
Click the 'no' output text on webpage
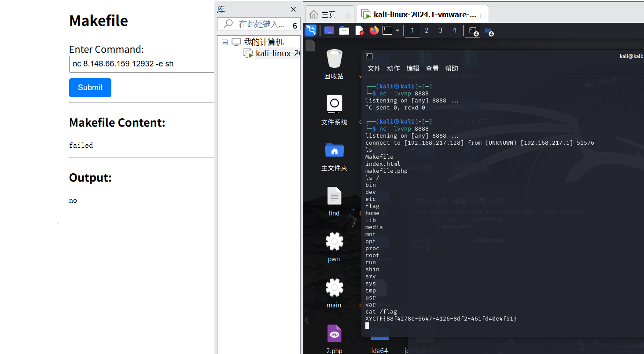click(73, 201)
